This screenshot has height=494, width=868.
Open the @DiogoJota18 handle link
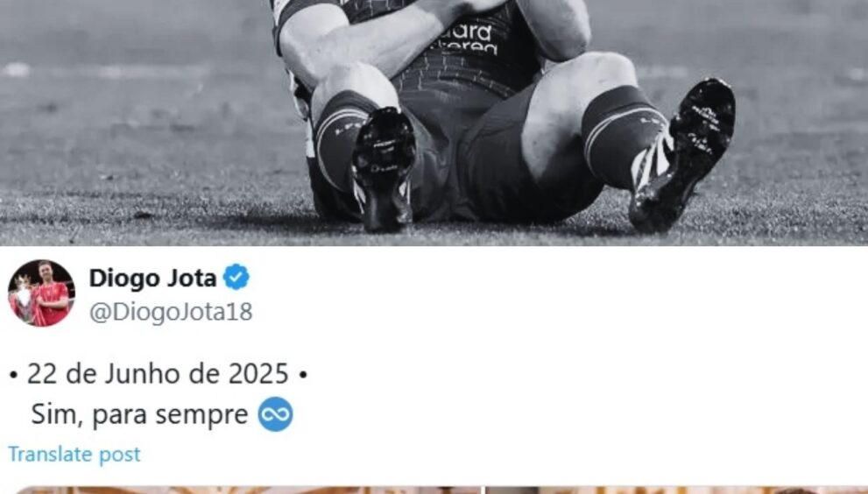pos(171,312)
